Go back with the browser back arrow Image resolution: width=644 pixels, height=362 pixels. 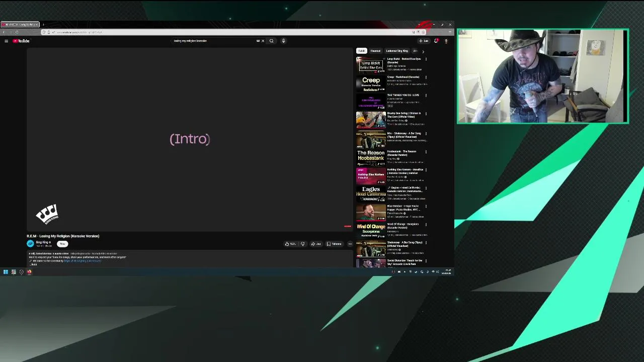pos(4,32)
